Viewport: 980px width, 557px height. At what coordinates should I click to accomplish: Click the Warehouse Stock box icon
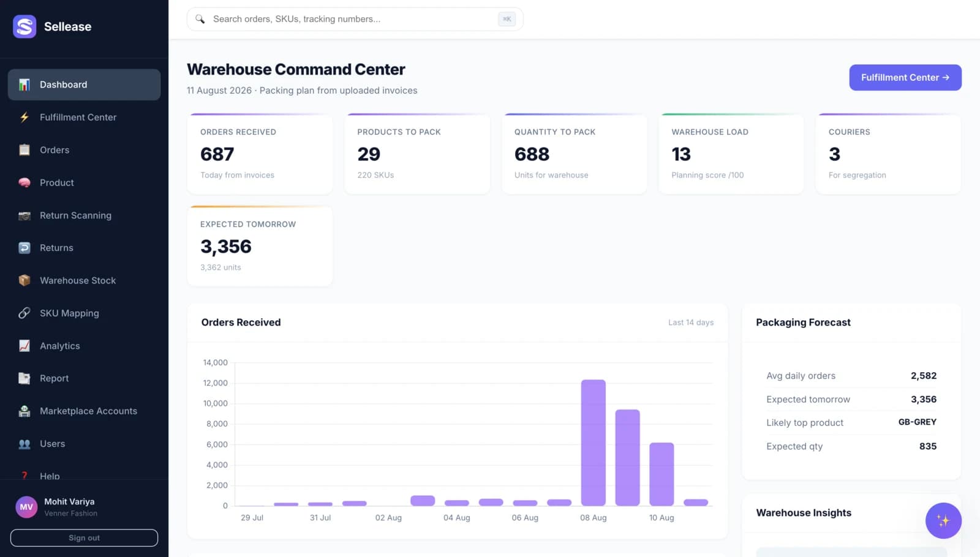24,280
